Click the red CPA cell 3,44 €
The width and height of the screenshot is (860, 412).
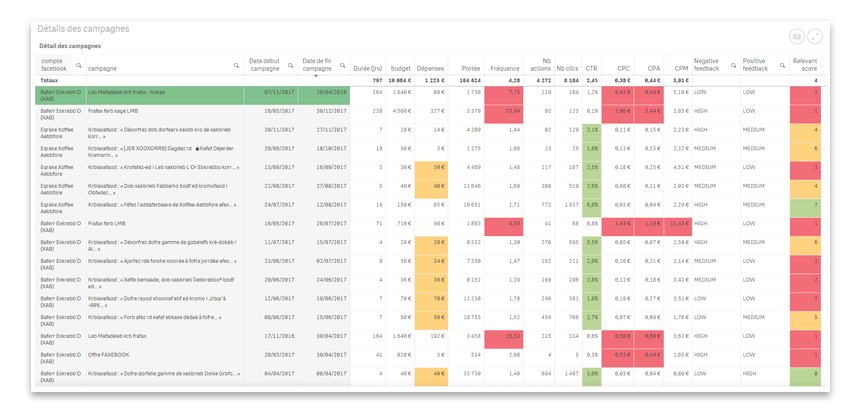click(649, 114)
